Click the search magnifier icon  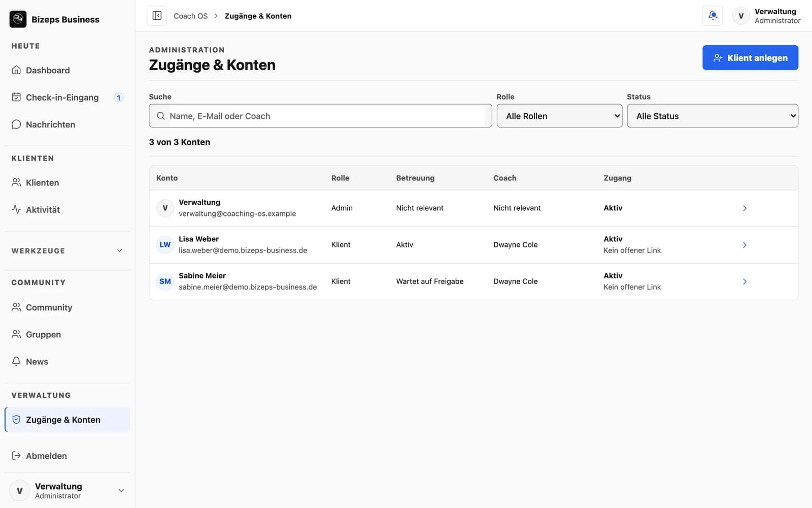click(160, 116)
